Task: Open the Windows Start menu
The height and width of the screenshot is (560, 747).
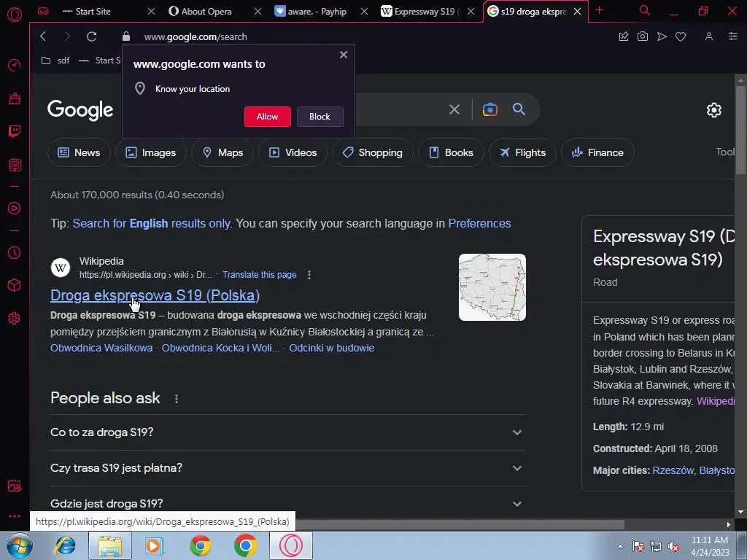Action: point(19,545)
